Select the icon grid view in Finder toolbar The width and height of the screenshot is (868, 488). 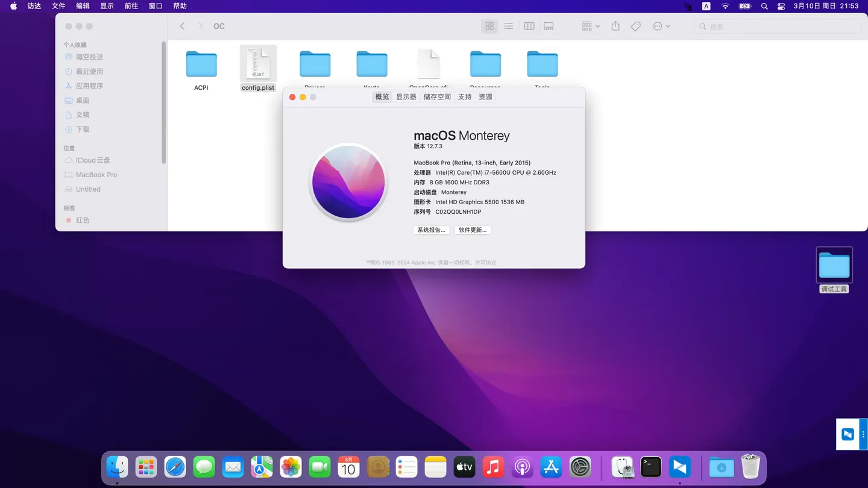[x=489, y=26]
